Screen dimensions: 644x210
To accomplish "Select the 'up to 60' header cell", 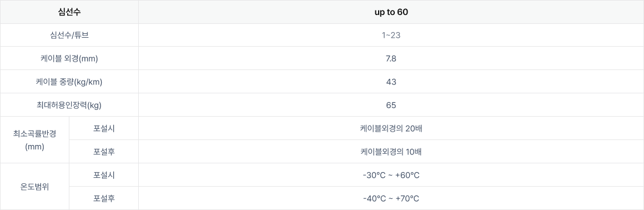I will (391, 12).
